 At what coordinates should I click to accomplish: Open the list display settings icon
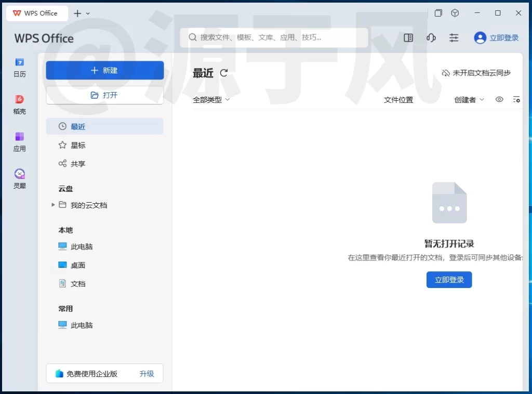pyautogui.click(x=516, y=99)
